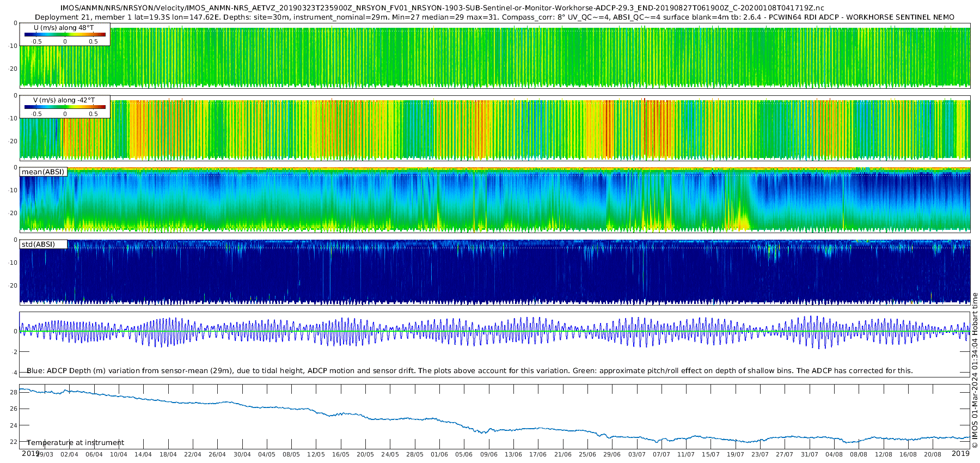Click the vertical "© IMOS 01-Mar-2024" credit text
The width and height of the screenshot is (980, 463).
pos(975,370)
